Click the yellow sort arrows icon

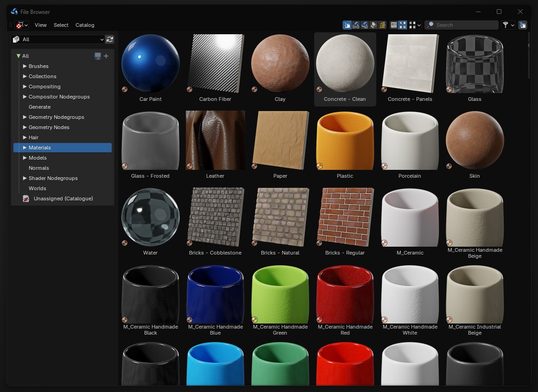(x=383, y=25)
